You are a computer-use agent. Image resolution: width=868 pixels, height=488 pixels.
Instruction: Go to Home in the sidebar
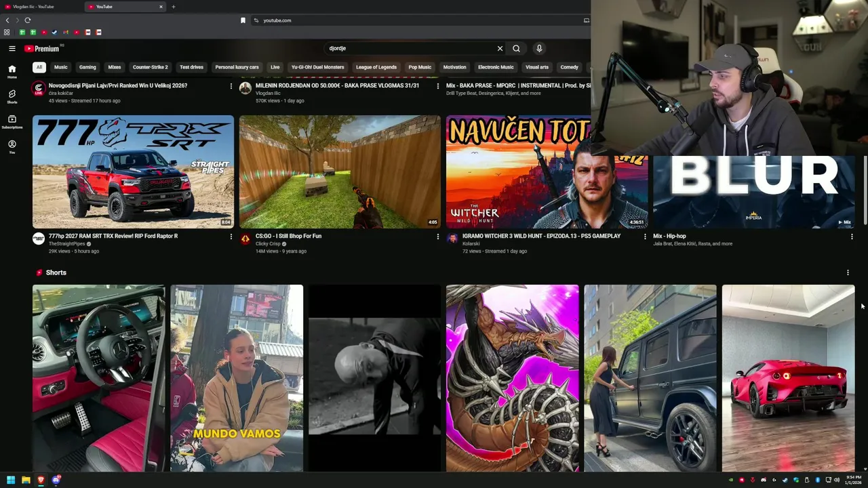coord(12,72)
